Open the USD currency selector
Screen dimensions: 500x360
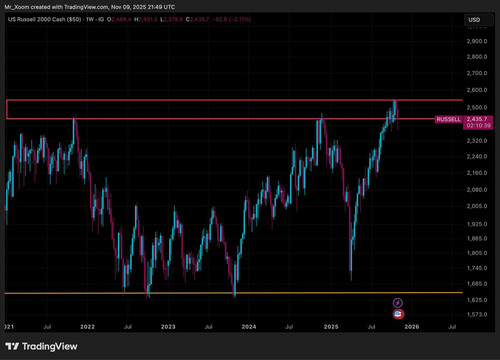point(479,20)
